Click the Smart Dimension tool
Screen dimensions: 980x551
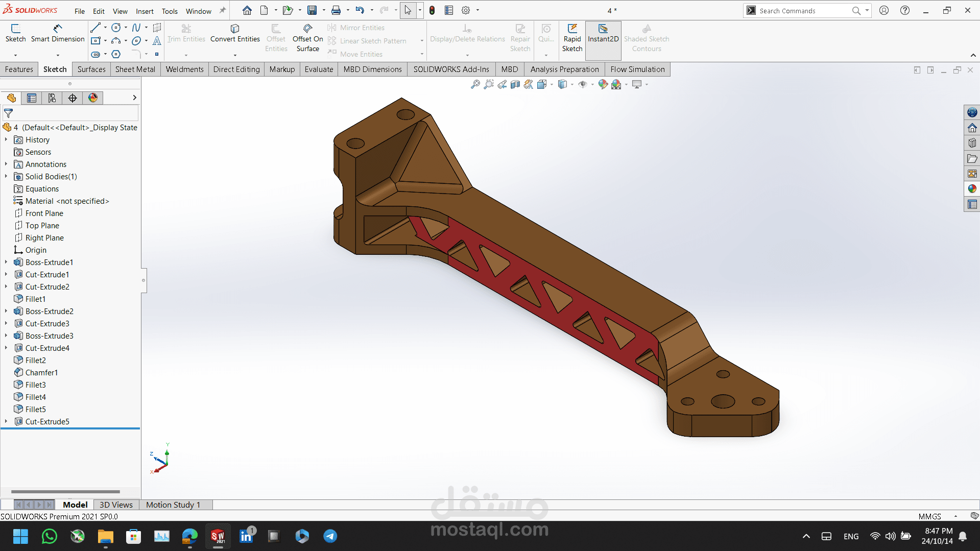(58, 34)
